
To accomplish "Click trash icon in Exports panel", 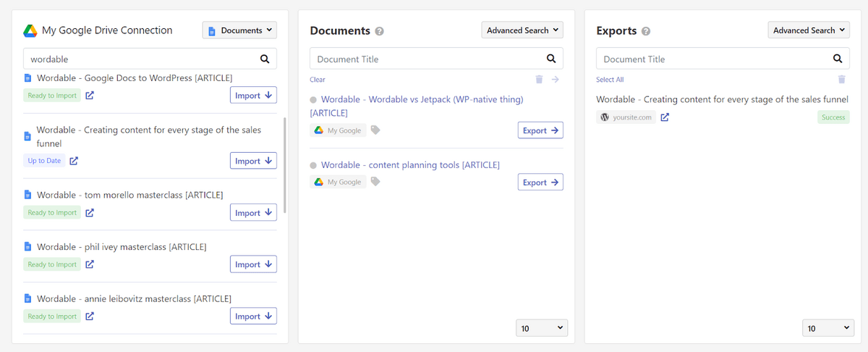I will tap(841, 80).
